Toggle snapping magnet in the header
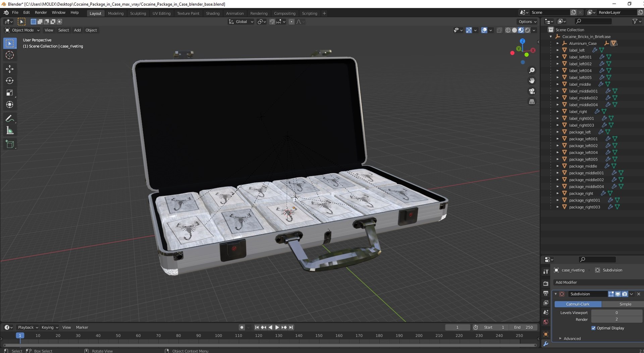 click(x=272, y=22)
